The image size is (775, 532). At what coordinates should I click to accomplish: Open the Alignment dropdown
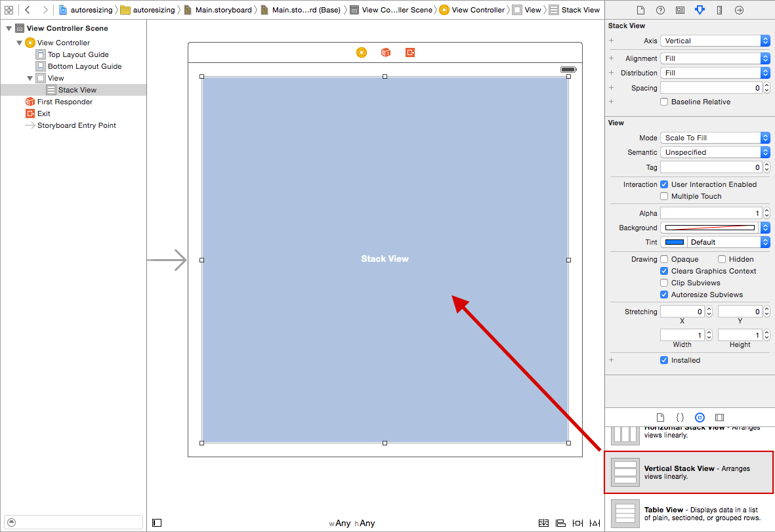coord(715,58)
